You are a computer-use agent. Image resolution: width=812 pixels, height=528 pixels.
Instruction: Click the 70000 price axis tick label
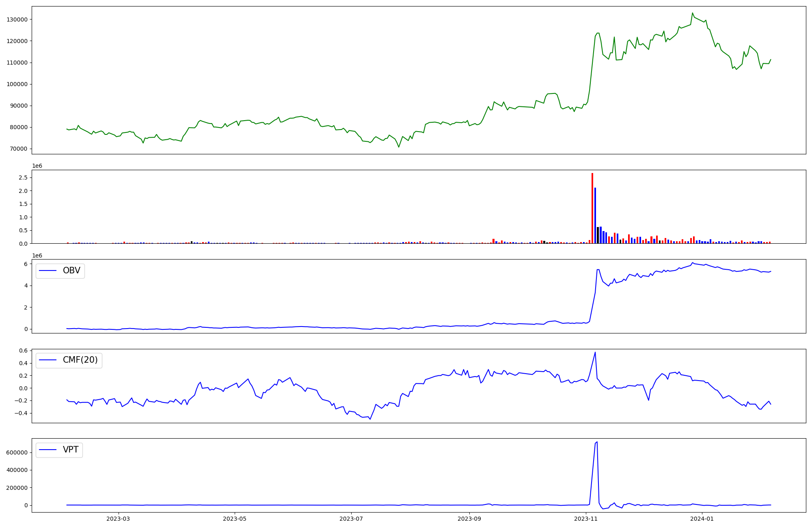coord(19,149)
